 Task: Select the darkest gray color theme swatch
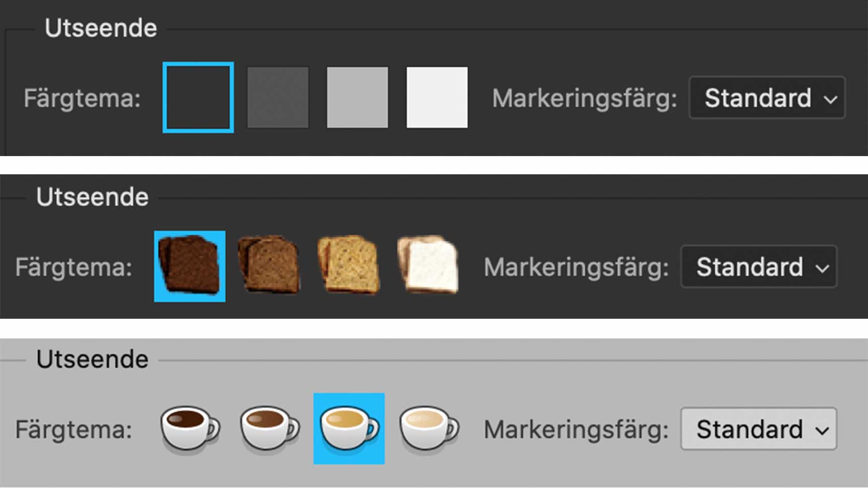pyautogui.click(x=198, y=97)
